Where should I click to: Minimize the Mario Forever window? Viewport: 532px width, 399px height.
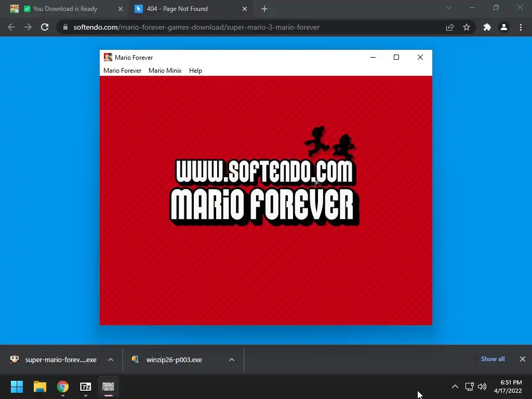(x=373, y=57)
